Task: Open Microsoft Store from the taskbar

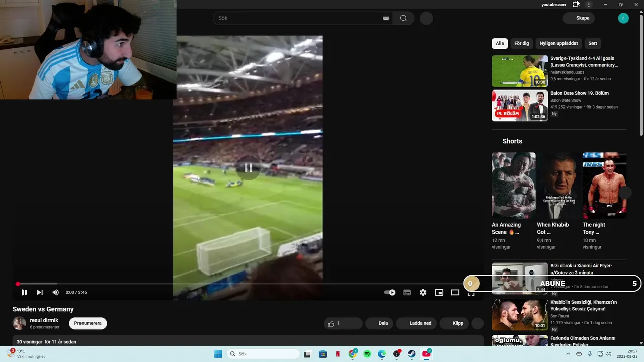Action: click(323, 354)
